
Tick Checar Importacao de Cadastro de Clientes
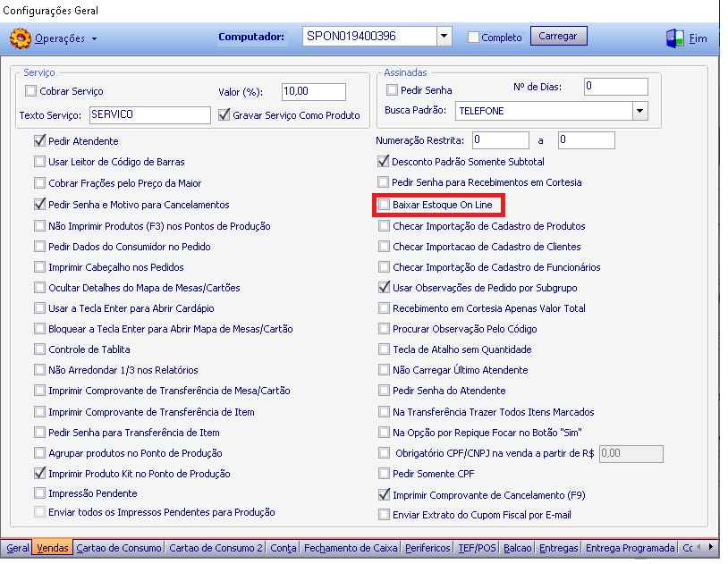pos(384,247)
